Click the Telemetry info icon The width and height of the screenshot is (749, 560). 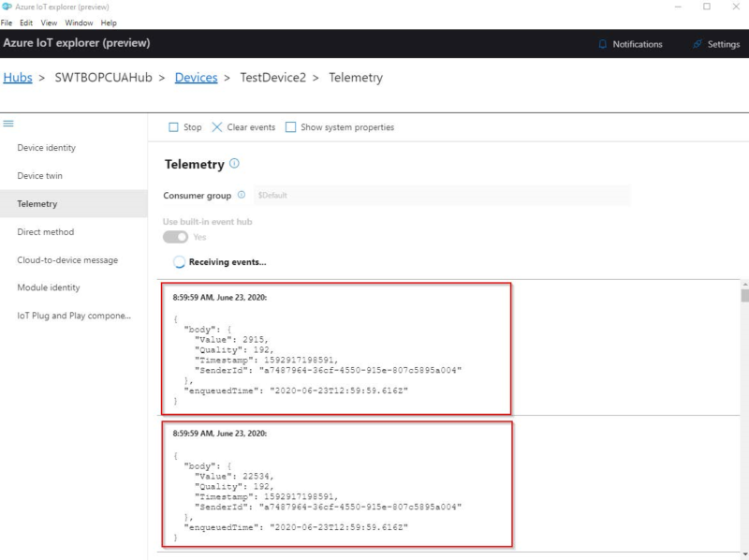[x=234, y=164]
